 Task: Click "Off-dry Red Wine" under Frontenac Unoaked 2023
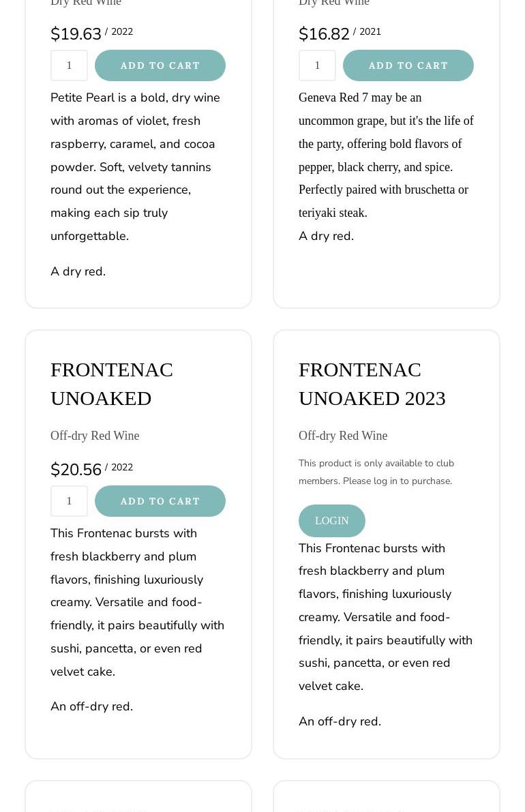[343, 436]
